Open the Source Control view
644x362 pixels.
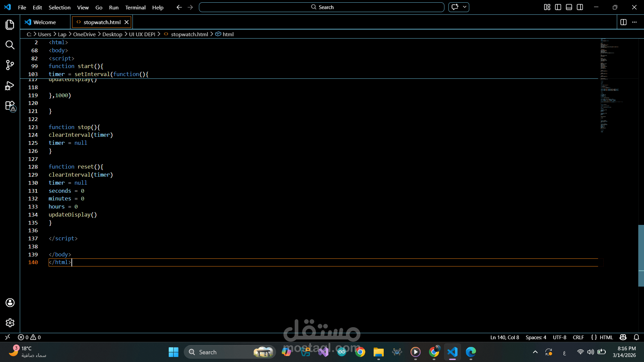tap(10, 65)
